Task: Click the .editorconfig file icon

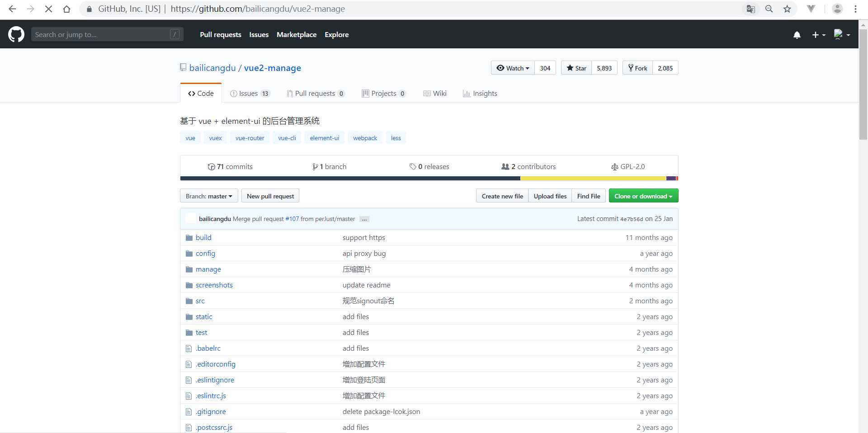Action: pos(189,364)
